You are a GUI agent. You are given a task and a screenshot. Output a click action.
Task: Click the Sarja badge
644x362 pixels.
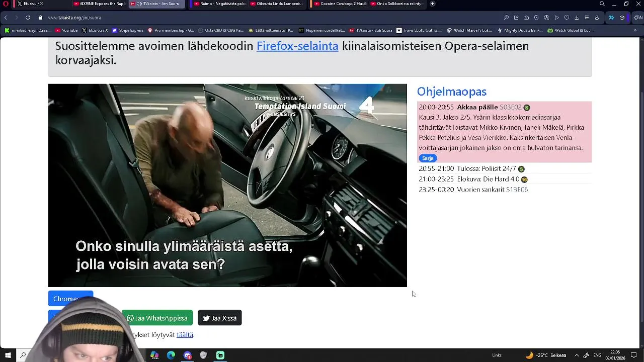[x=428, y=158]
